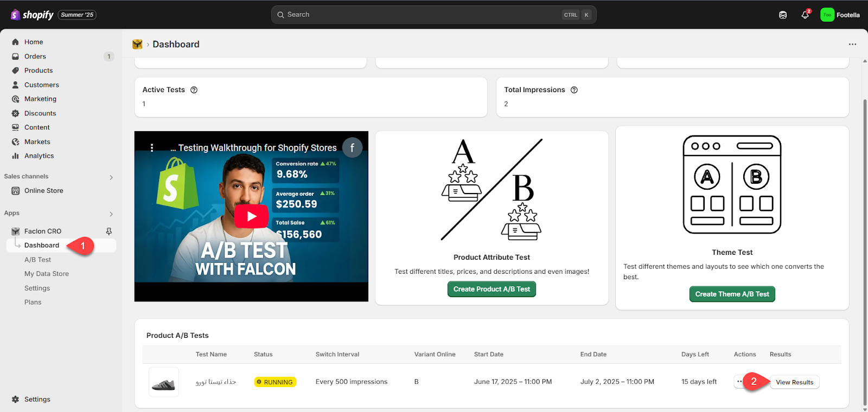This screenshot has width=868, height=412.
Task: Click the Total Impressions help icon
Action: coord(574,90)
